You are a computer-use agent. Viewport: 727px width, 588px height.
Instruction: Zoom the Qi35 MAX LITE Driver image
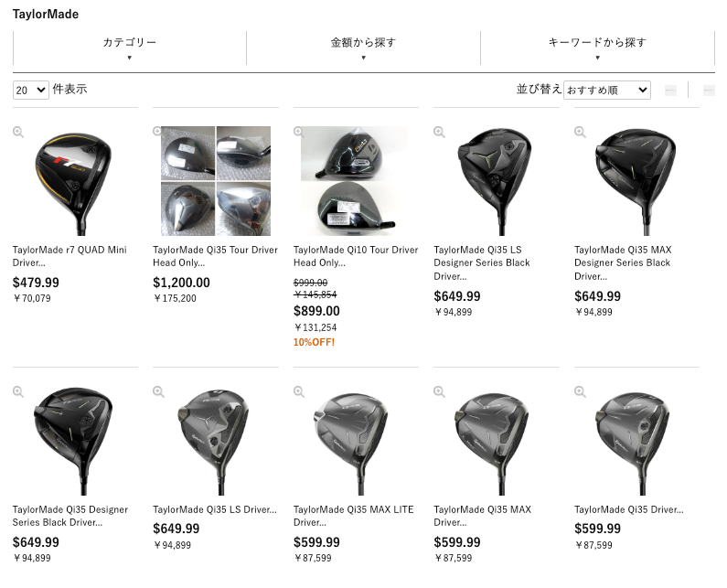click(x=299, y=391)
